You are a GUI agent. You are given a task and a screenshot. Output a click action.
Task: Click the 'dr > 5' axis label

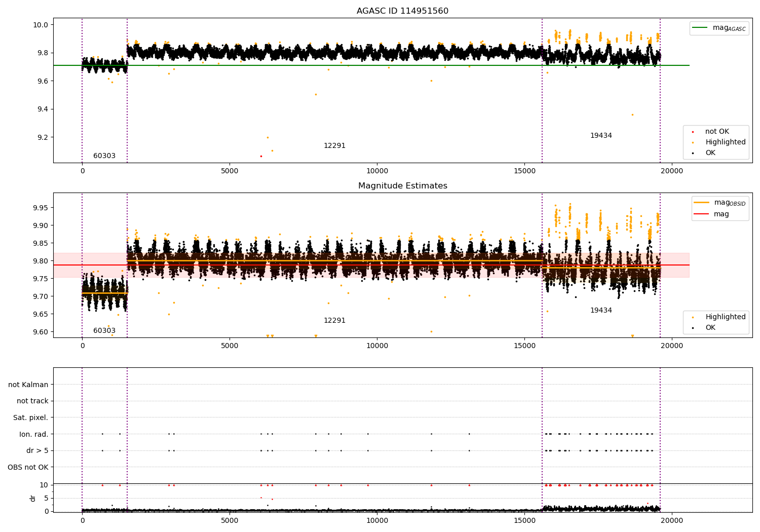click(37, 450)
